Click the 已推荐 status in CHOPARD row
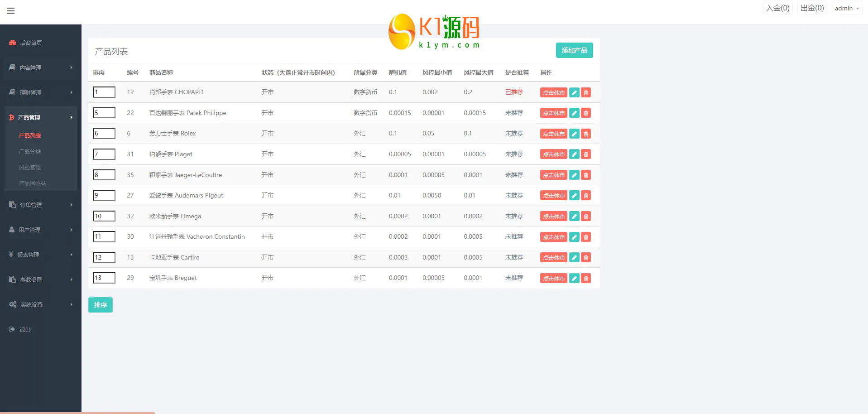This screenshot has height=414, width=868. point(514,92)
